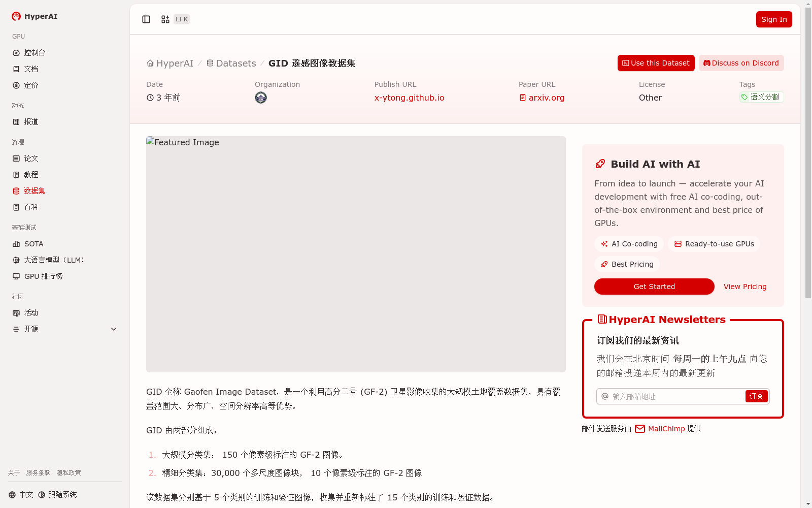The image size is (812, 508).
Task: Click the 关于 about link
Action: (14, 473)
